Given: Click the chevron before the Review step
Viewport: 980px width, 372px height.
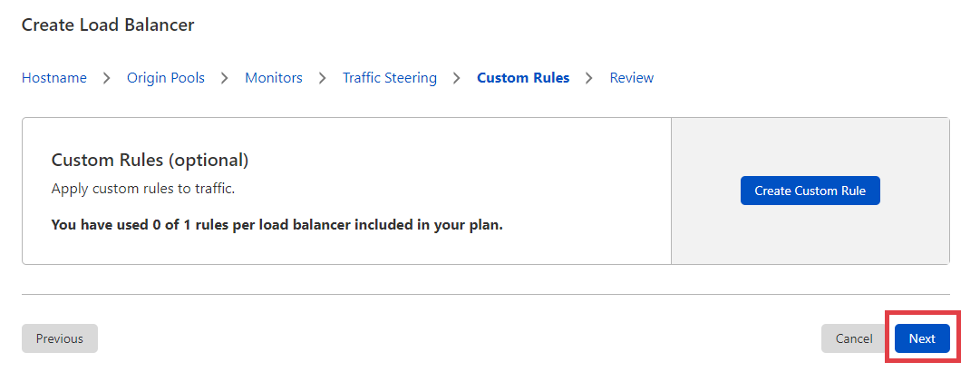Looking at the screenshot, I should [590, 78].
